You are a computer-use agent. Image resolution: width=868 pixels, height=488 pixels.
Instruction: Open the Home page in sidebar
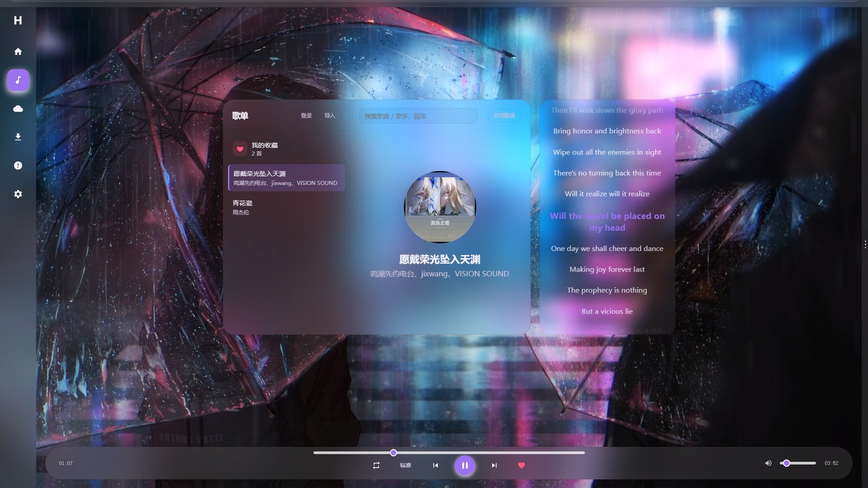point(18,52)
